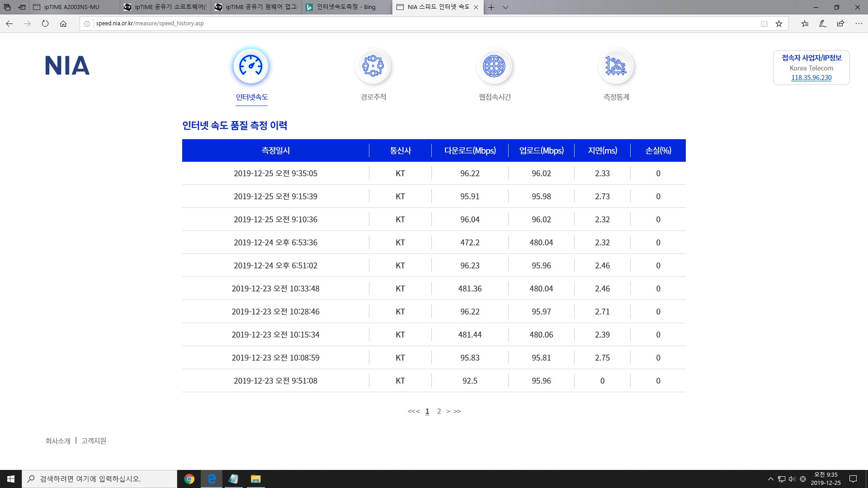Viewport: 868px width, 488px height.
Task: Click the 접속자 사업자/IP정보 heading
Action: click(x=811, y=58)
